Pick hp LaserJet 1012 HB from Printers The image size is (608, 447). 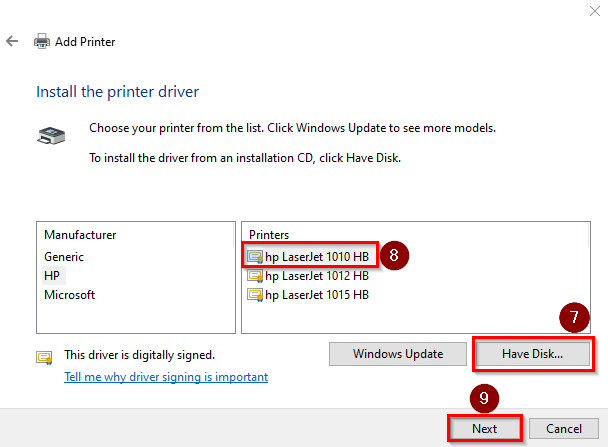pos(317,275)
